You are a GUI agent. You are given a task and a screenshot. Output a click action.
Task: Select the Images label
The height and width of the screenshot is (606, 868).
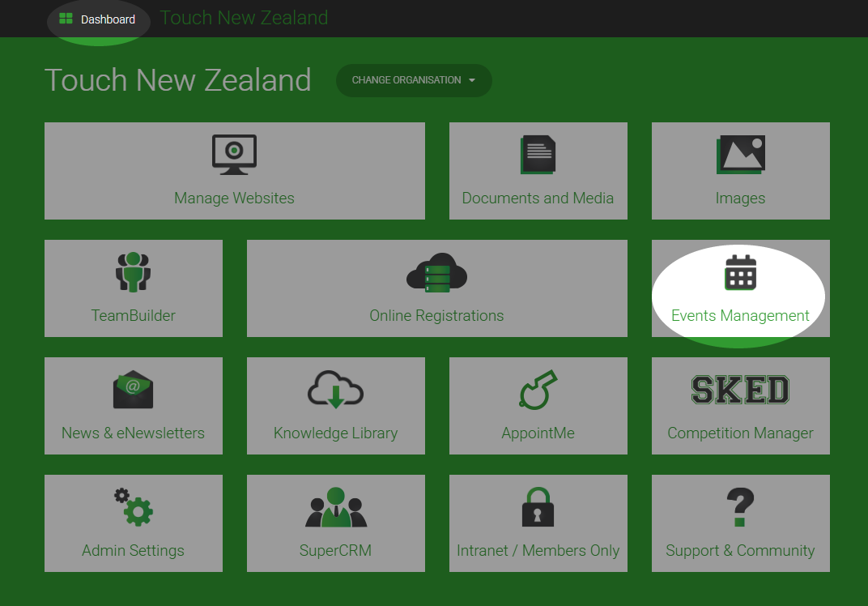pos(741,198)
